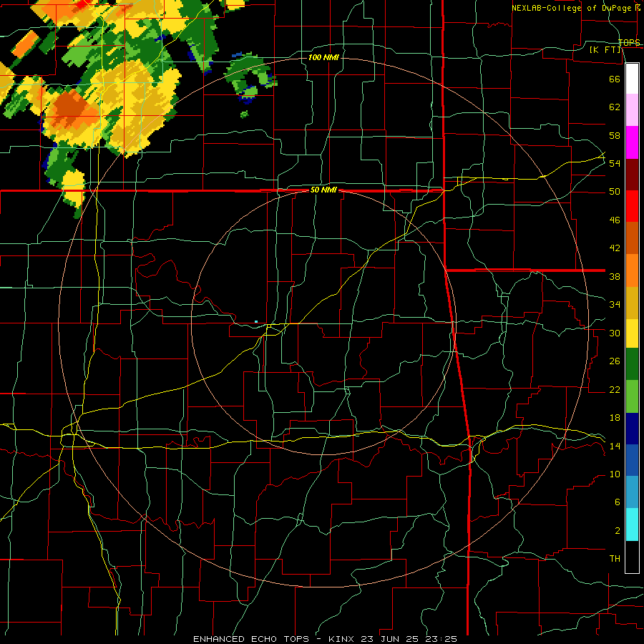
Task: Click the "TOPS" legend heading
Action: [x=629, y=42]
